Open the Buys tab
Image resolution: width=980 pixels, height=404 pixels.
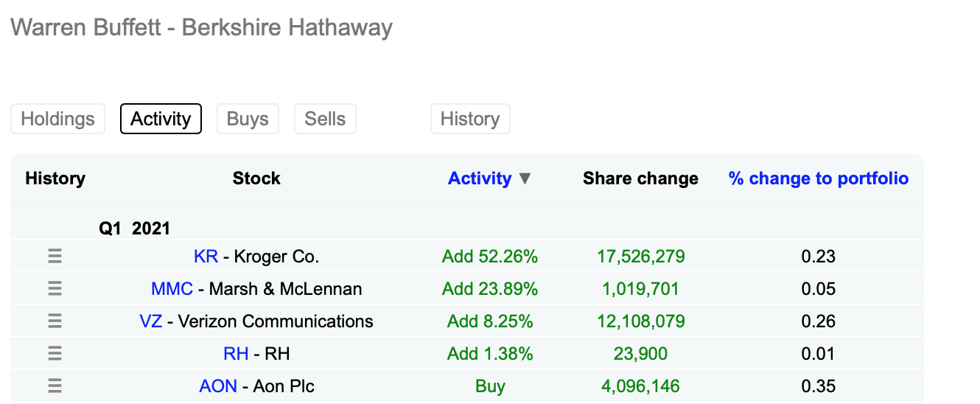pos(248,119)
